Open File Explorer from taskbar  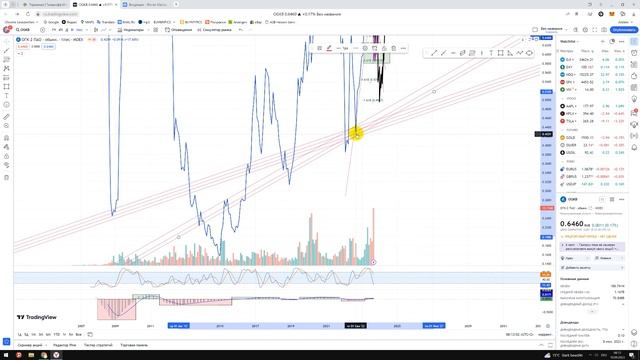[31, 355]
